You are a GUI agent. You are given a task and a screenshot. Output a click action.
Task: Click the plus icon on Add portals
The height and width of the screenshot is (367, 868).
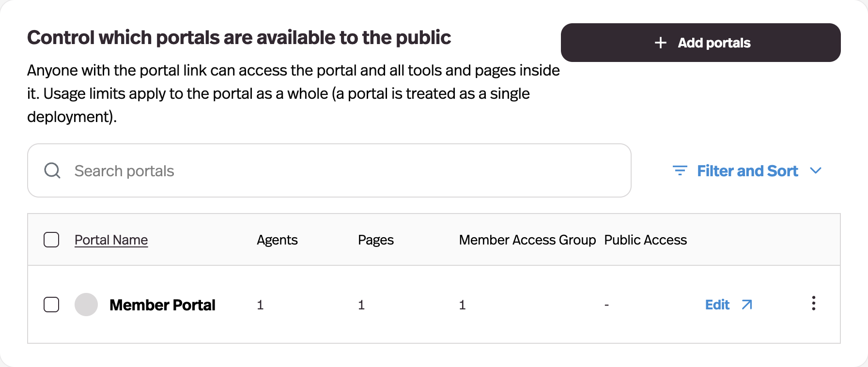pos(660,43)
